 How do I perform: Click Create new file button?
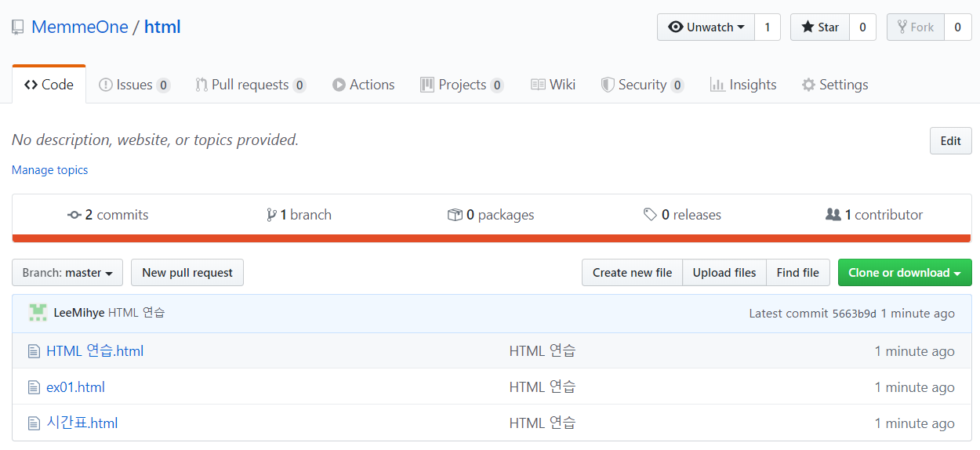point(632,273)
